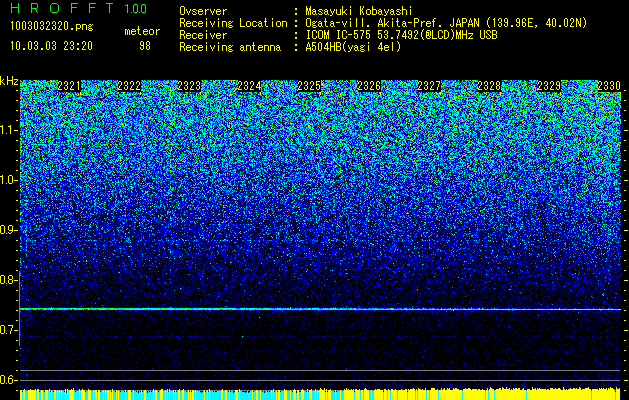Screen dimensions: 629x400
Task: Click the 2322 time marker
Action: click(129, 86)
